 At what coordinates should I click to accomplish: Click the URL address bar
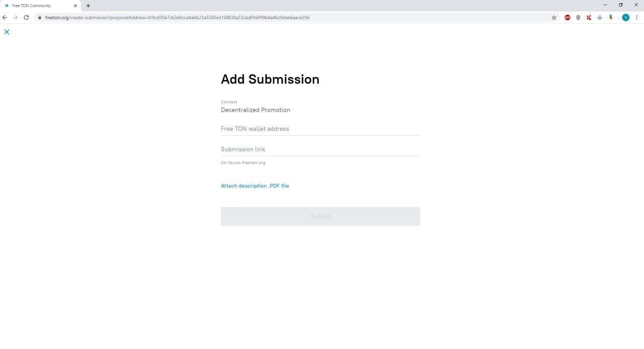(x=252, y=18)
